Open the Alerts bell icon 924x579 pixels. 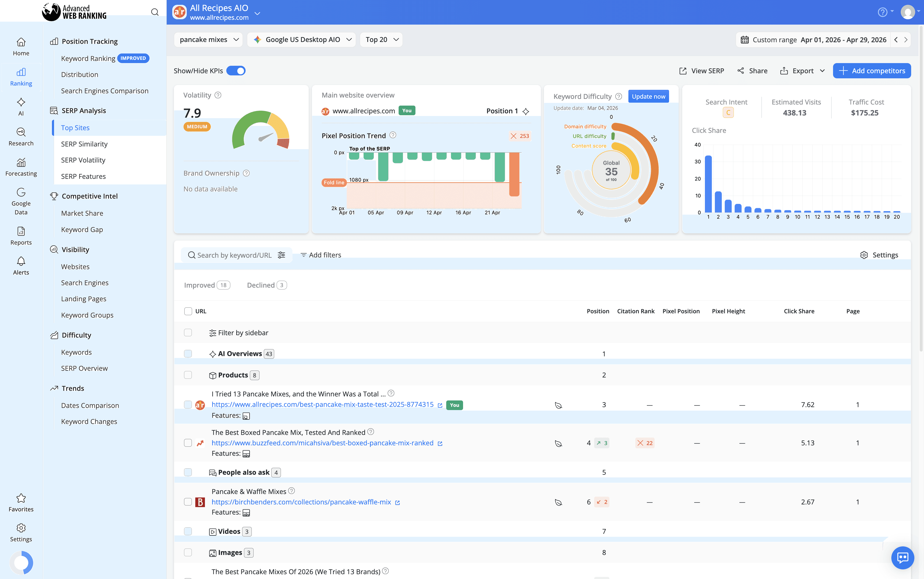pyautogui.click(x=21, y=266)
